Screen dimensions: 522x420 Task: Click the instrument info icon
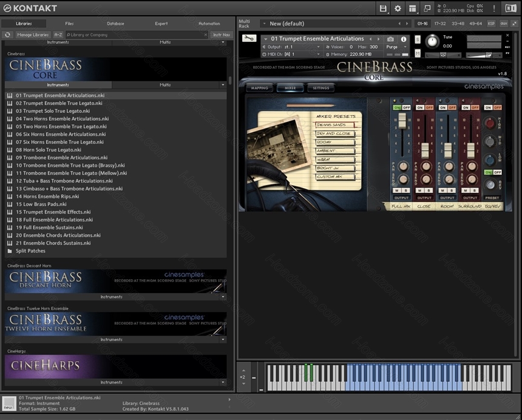click(404, 39)
